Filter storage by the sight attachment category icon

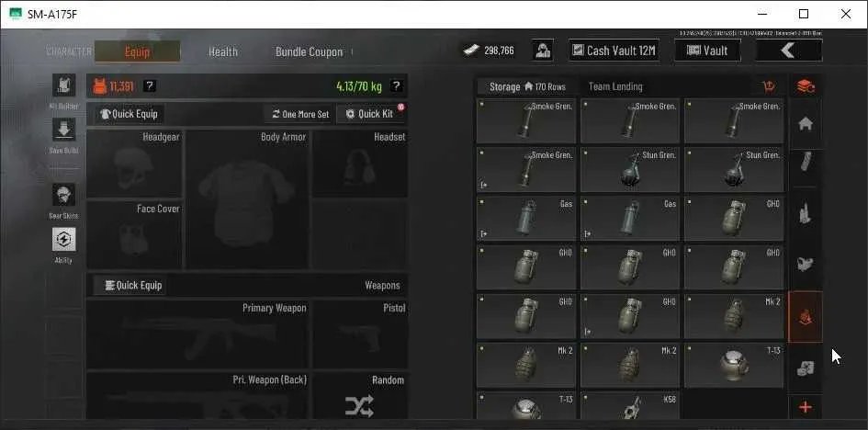point(806,265)
